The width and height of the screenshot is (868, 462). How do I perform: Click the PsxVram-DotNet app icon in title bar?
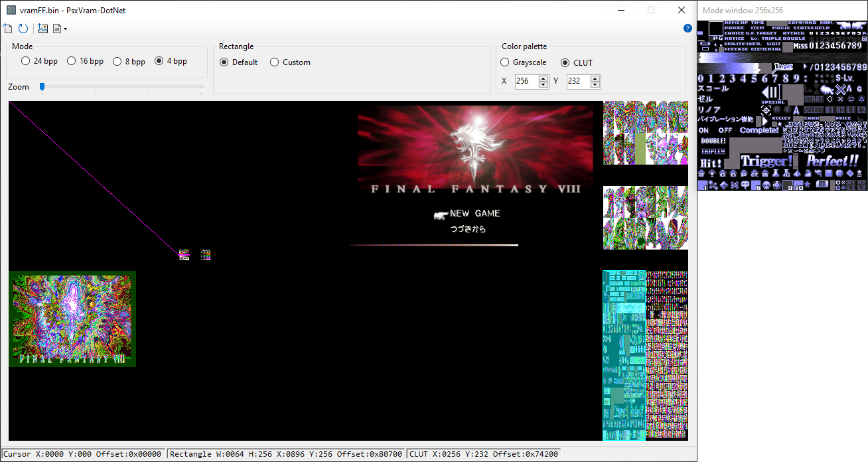(11, 10)
